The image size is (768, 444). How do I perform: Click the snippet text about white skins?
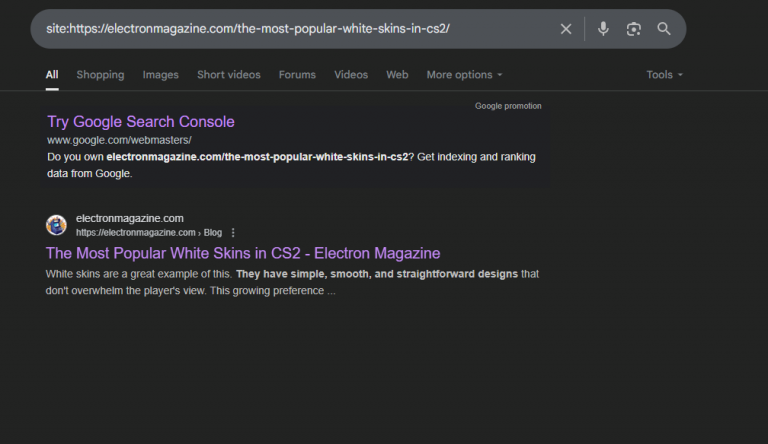click(292, 282)
